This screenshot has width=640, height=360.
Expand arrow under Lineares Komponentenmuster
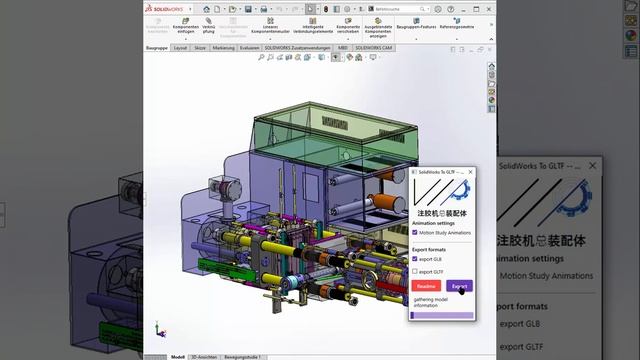pyautogui.click(x=270, y=39)
